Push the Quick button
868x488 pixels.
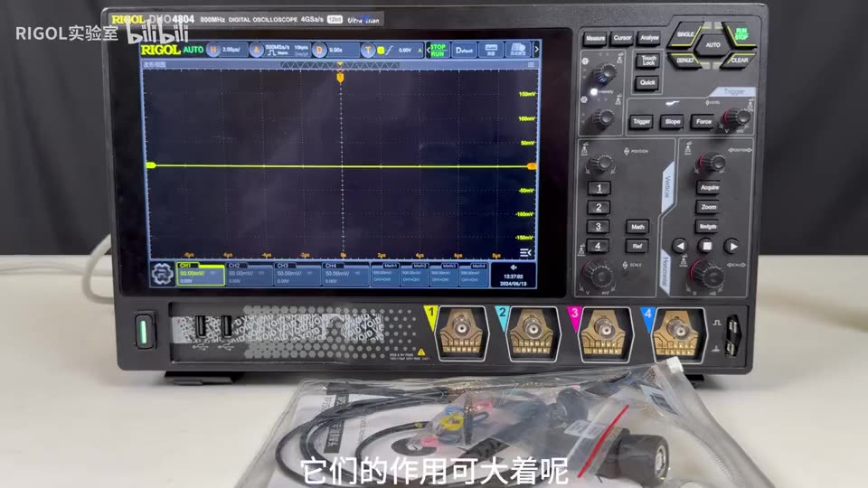tap(647, 83)
